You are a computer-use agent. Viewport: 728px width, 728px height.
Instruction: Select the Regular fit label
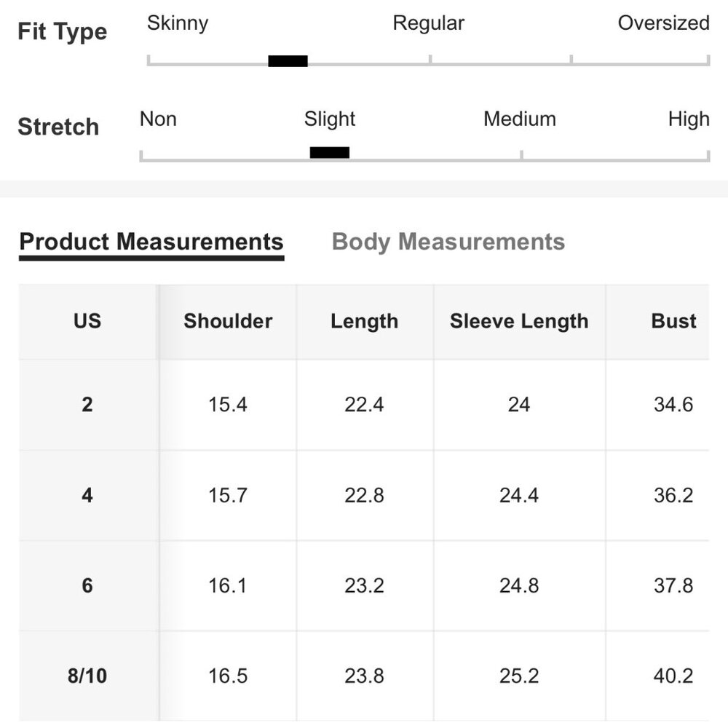(x=428, y=23)
